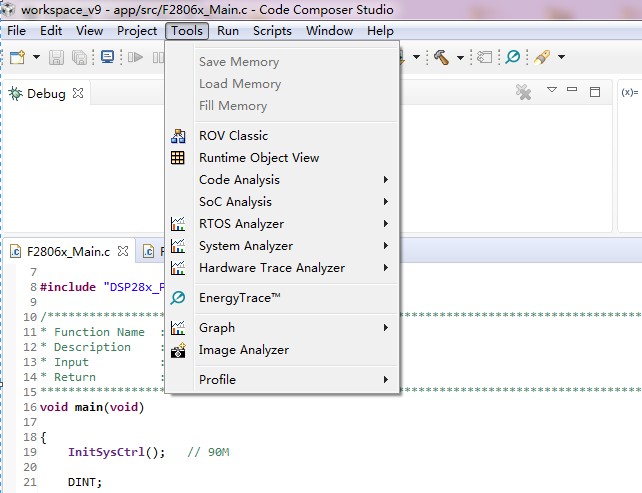
Task: Open the Edit menu
Action: point(51,31)
